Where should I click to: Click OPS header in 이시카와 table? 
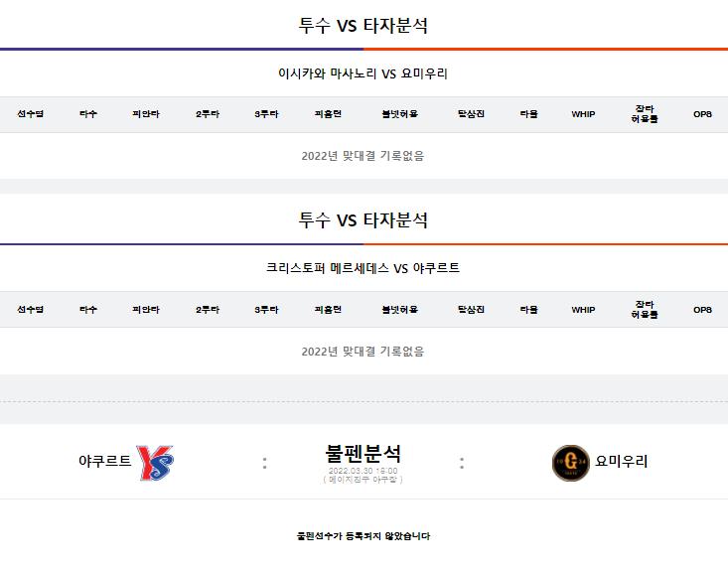(x=702, y=114)
